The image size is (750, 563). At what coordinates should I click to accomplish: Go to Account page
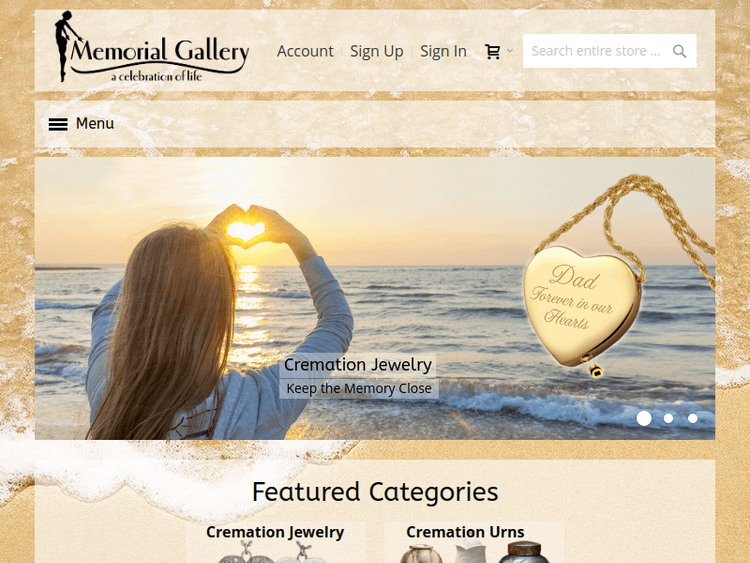[305, 51]
